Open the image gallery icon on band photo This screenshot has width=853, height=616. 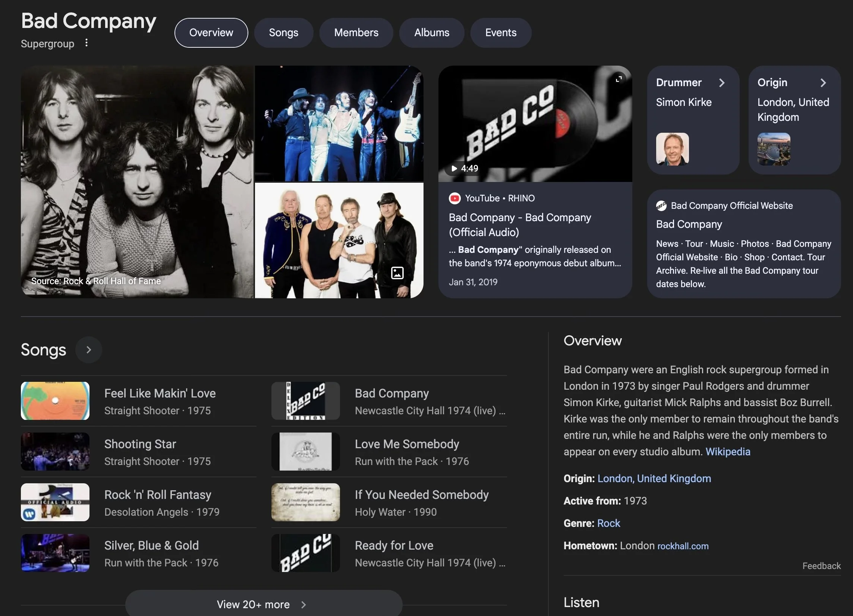(397, 273)
